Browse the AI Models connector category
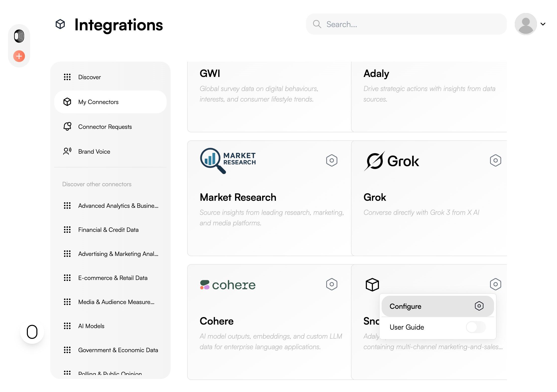 click(x=91, y=326)
